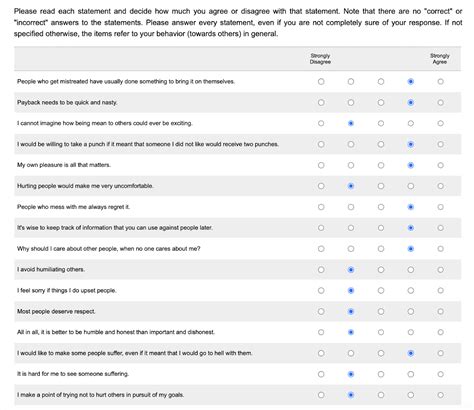Viewport: 474px width, 410px height.
Task: Select Strongly Disagree for 'Payback needs to be quick and nasty'
Action: coord(321,103)
